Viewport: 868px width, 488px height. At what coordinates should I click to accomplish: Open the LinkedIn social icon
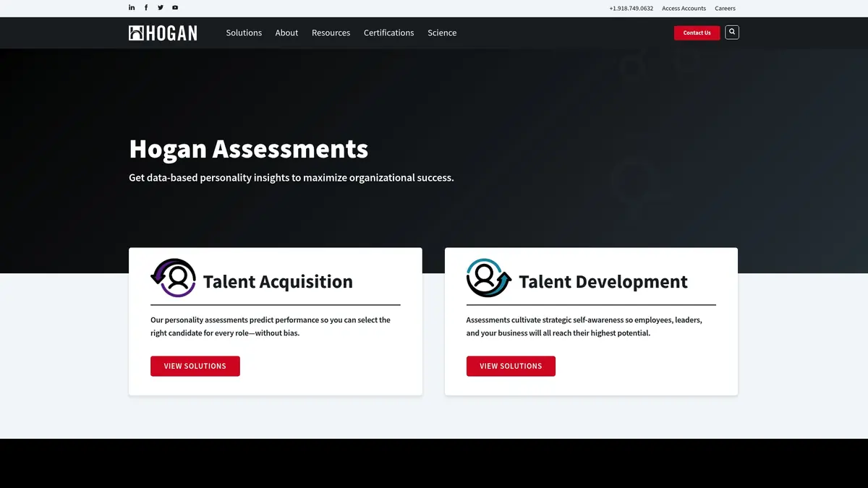(x=132, y=8)
